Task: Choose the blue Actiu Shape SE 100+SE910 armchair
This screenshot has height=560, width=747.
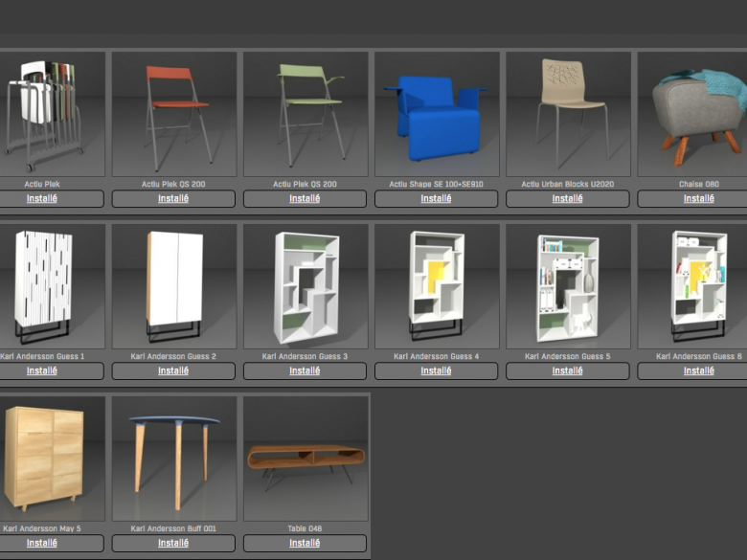Action: coord(437,114)
